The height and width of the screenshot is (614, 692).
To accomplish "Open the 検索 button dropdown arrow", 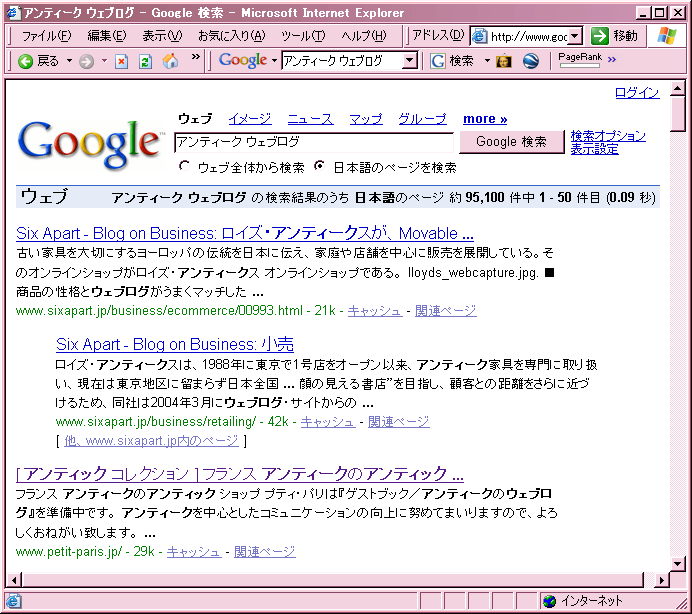I will pos(487,60).
